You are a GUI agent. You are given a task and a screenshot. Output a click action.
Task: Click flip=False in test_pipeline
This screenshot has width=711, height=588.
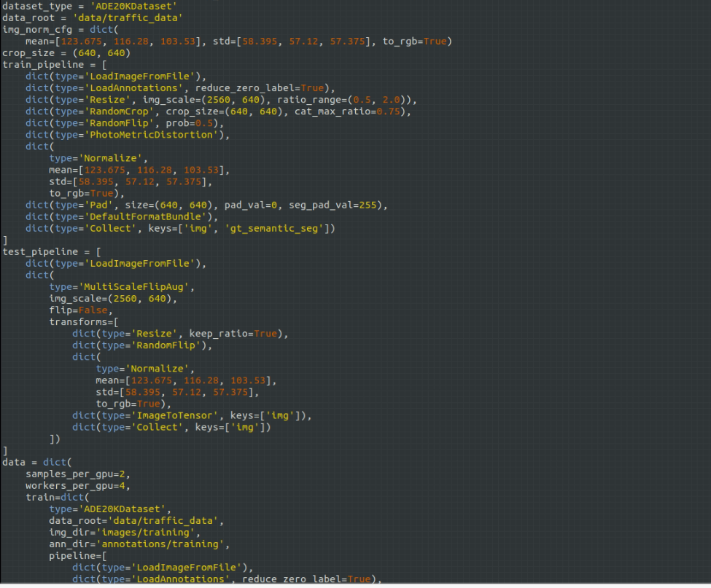point(78,311)
